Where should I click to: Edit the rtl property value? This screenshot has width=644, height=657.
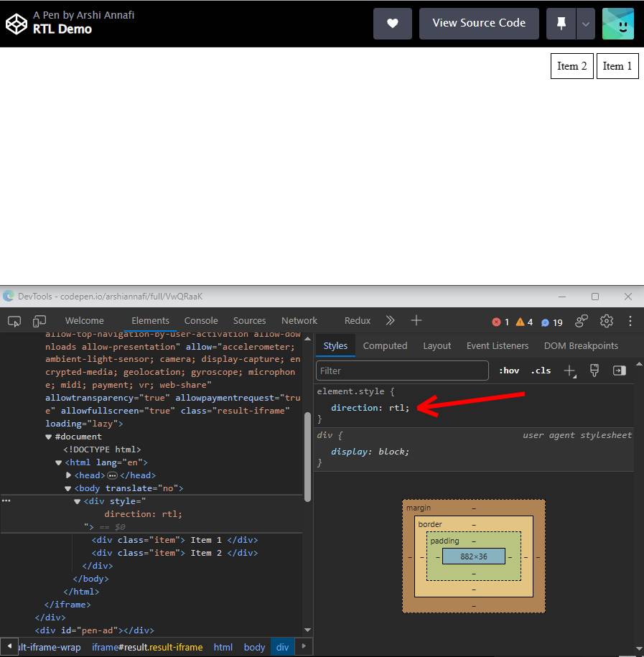396,408
